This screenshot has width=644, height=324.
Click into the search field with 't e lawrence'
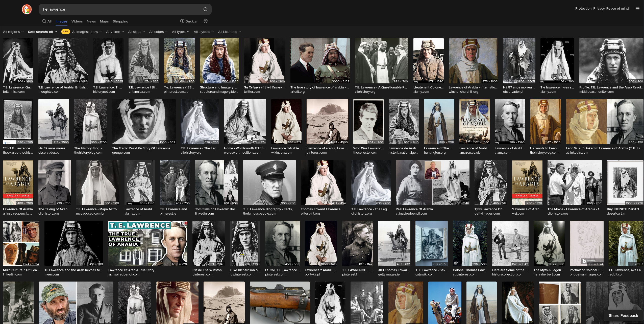[121, 9]
